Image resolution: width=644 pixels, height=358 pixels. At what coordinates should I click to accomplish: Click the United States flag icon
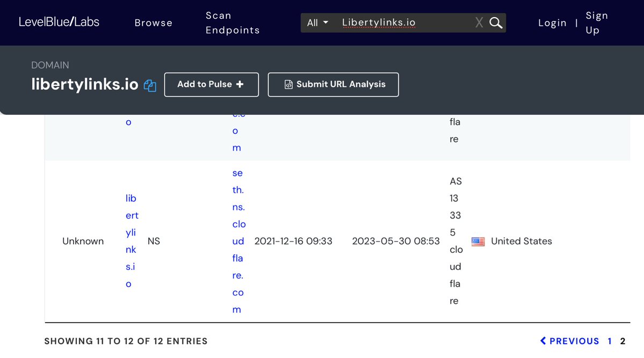477,242
